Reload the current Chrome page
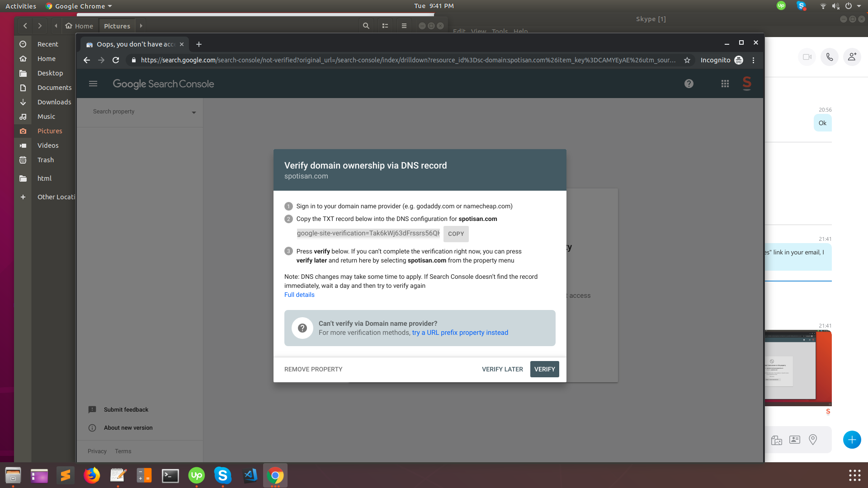The image size is (868, 488). pyautogui.click(x=116, y=60)
